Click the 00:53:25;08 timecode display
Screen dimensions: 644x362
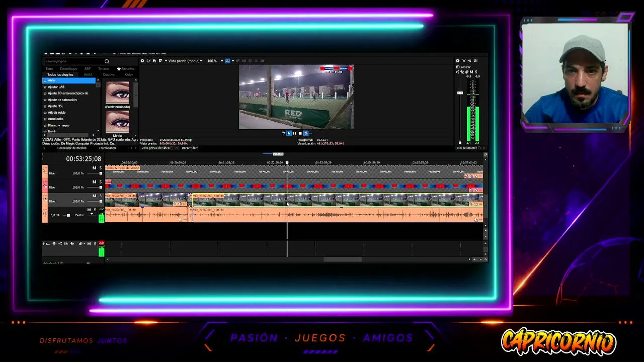[x=84, y=159]
